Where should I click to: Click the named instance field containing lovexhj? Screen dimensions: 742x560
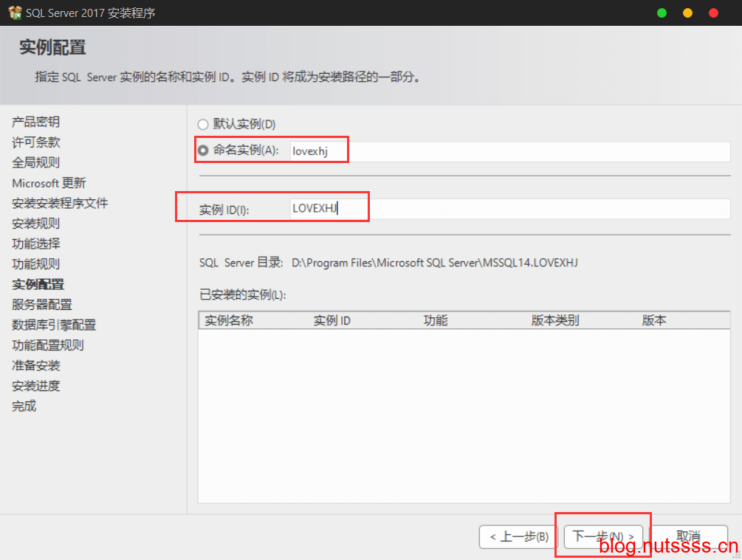point(509,151)
